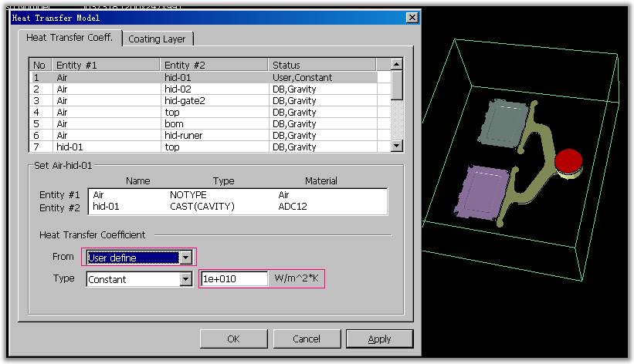The image size is (634, 364).
Task: Open the From dropdown showing User define
Action: (186, 258)
